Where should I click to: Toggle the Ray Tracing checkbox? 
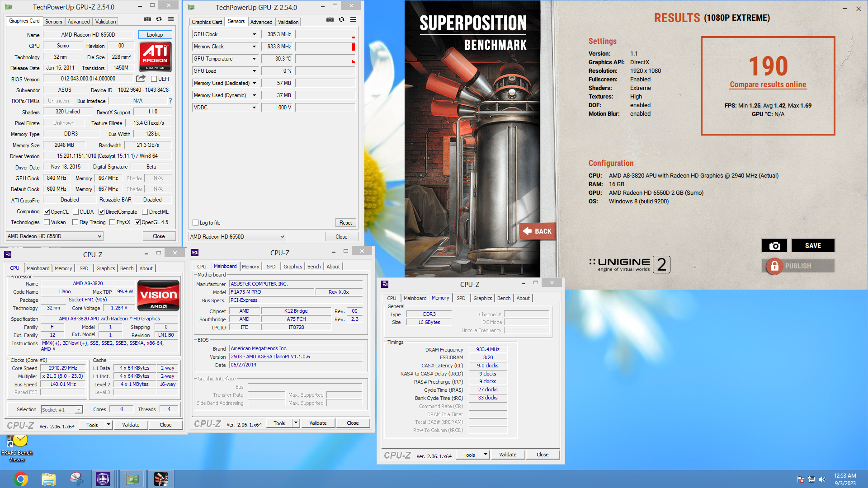pyautogui.click(x=75, y=222)
